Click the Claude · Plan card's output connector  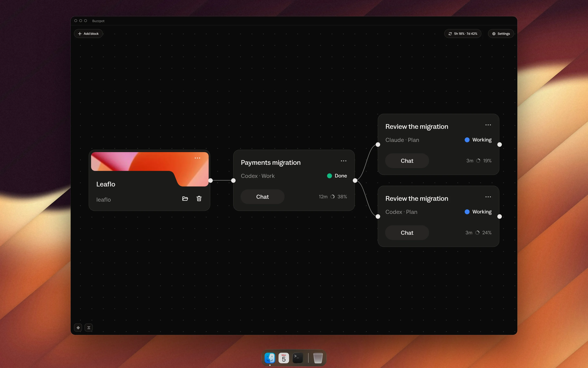500,145
